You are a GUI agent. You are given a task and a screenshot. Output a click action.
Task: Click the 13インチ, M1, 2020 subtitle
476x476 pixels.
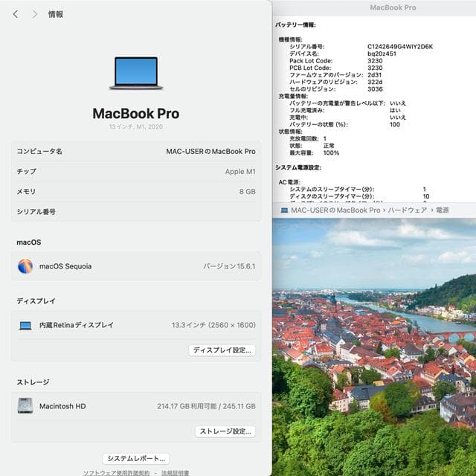pyautogui.click(x=136, y=126)
